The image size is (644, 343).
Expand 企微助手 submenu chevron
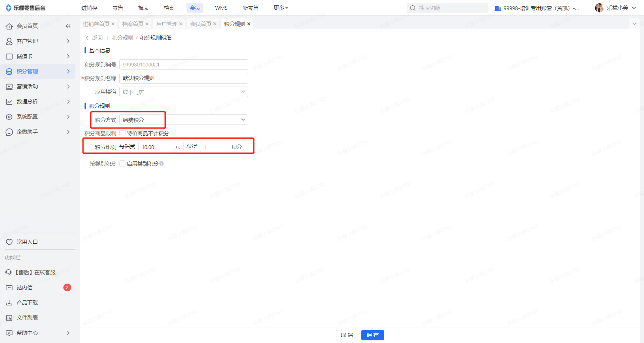click(68, 132)
